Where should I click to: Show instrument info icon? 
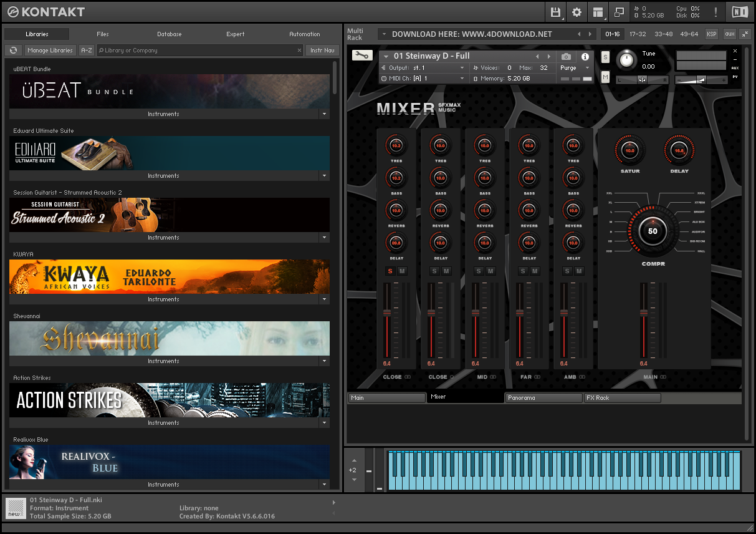[585, 57]
